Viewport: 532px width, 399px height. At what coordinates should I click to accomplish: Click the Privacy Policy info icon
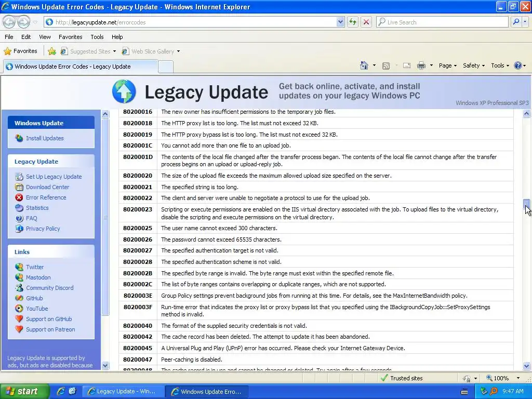tap(19, 229)
